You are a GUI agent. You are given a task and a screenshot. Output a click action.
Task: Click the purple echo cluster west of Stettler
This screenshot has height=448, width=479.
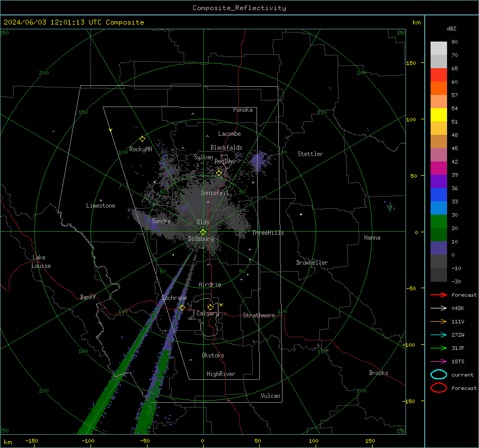tap(259, 160)
